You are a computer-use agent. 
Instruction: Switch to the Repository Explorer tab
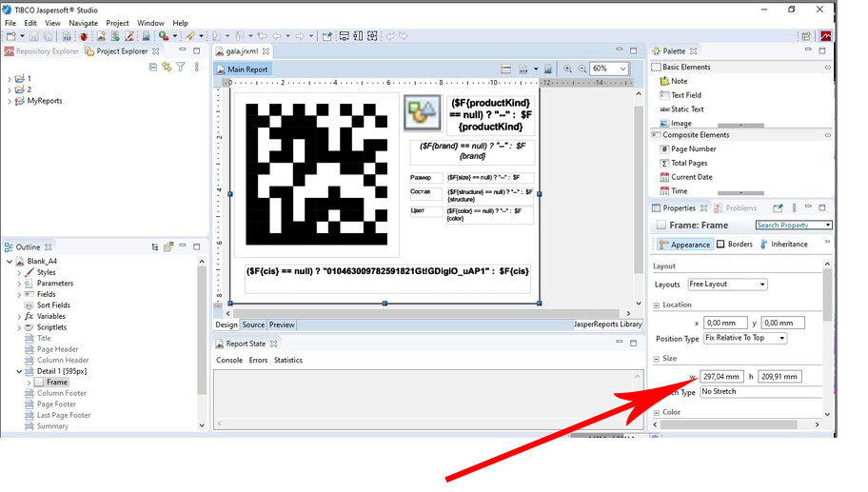pyautogui.click(x=42, y=51)
